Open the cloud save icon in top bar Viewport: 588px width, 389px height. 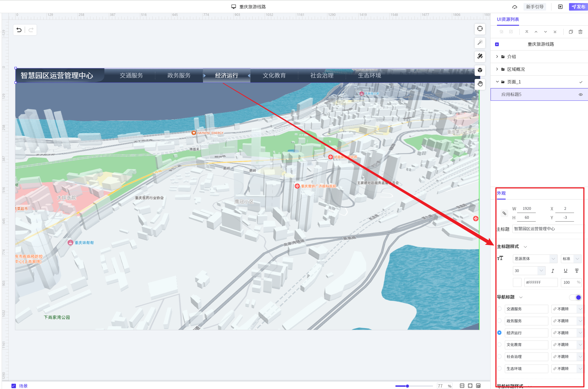click(x=515, y=7)
